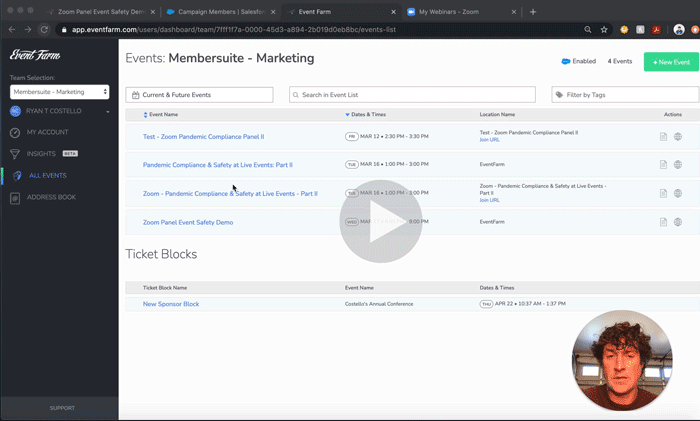Open Current & Future Events filter dropdown
Viewport: 700px width, 421px height.
point(199,95)
